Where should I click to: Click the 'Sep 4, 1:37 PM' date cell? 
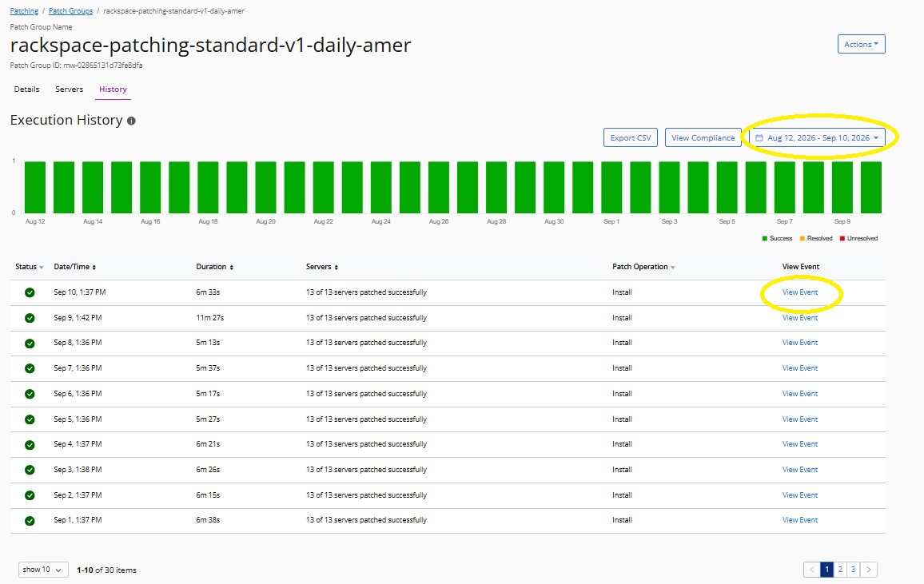pyautogui.click(x=78, y=444)
